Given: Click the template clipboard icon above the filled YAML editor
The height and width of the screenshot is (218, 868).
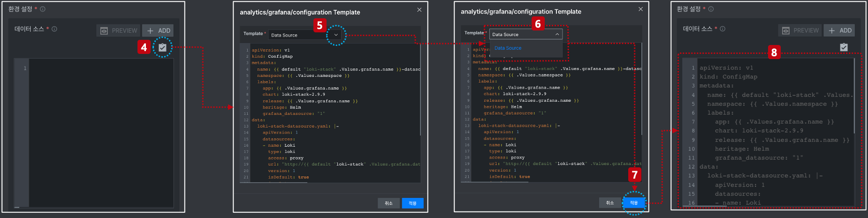Looking at the screenshot, I should point(844,47).
